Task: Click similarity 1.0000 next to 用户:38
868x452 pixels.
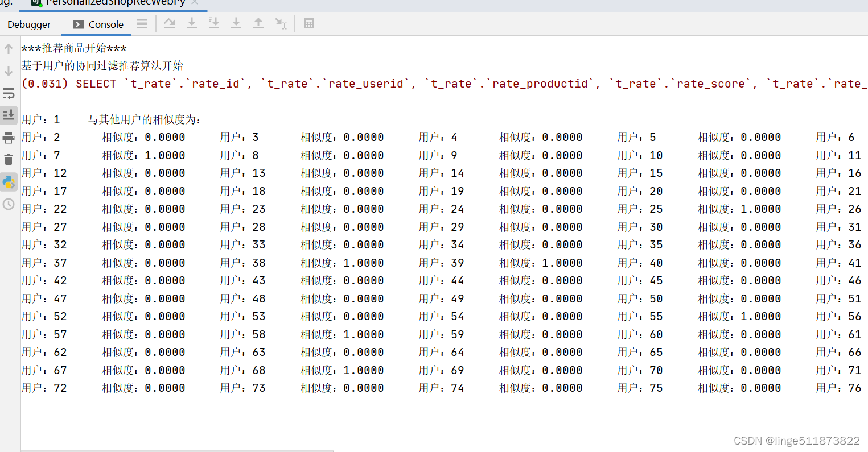Action: [x=364, y=263]
